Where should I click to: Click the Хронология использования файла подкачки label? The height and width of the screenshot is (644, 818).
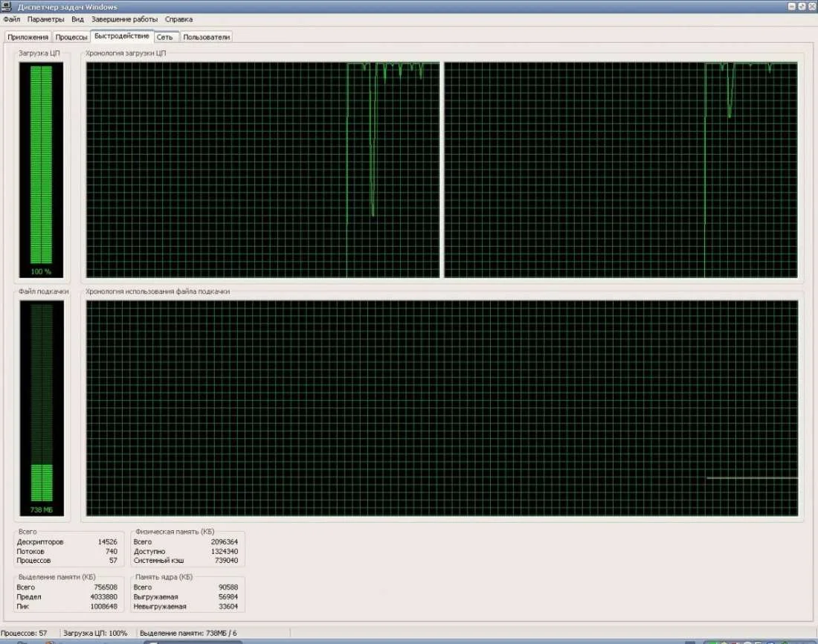point(158,292)
